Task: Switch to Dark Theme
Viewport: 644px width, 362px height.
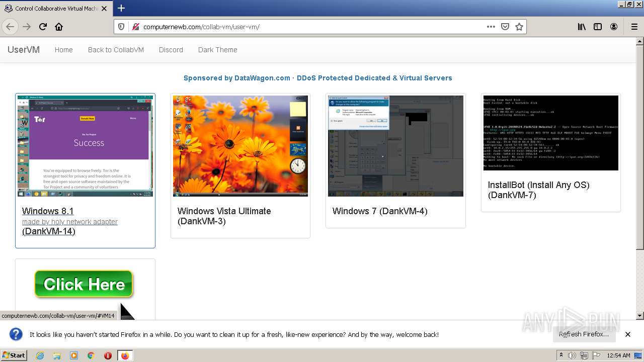Action: 218,50
